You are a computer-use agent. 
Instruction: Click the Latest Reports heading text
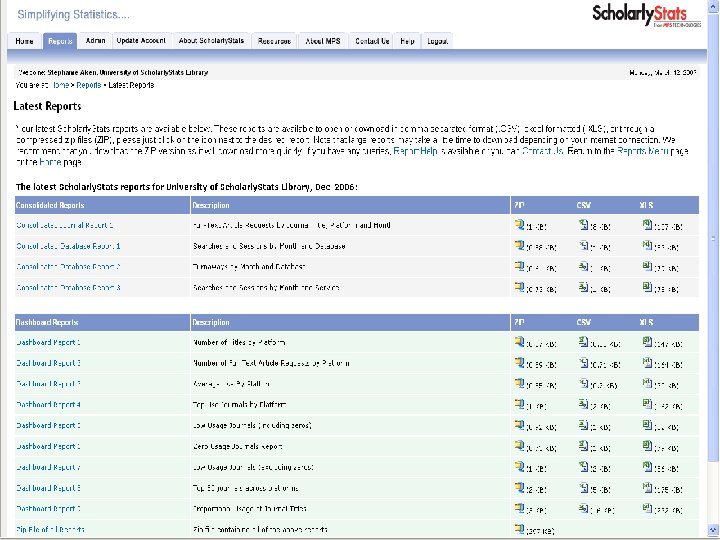[x=47, y=106]
